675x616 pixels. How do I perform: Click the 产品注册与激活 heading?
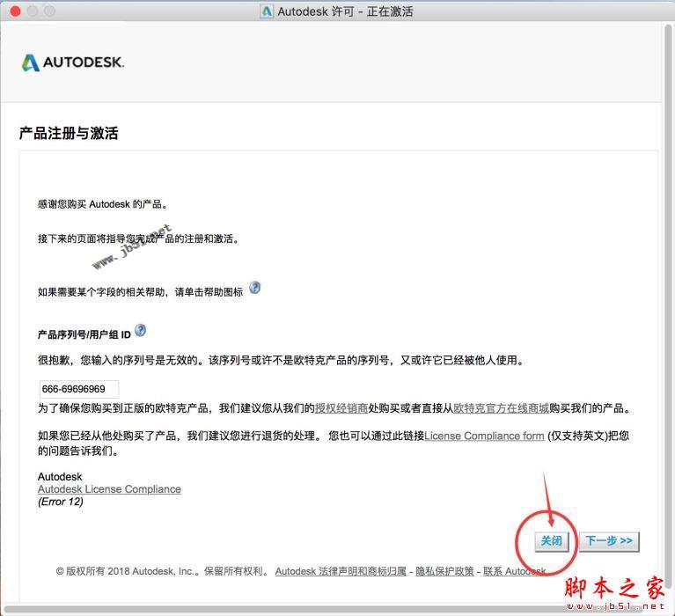point(69,134)
